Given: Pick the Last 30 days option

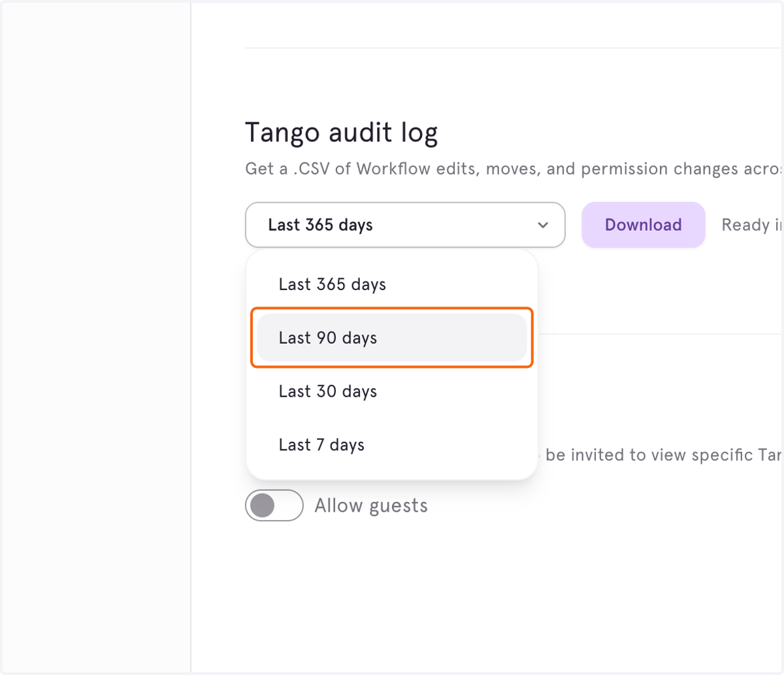Looking at the screenshot, I should point(392,391).
